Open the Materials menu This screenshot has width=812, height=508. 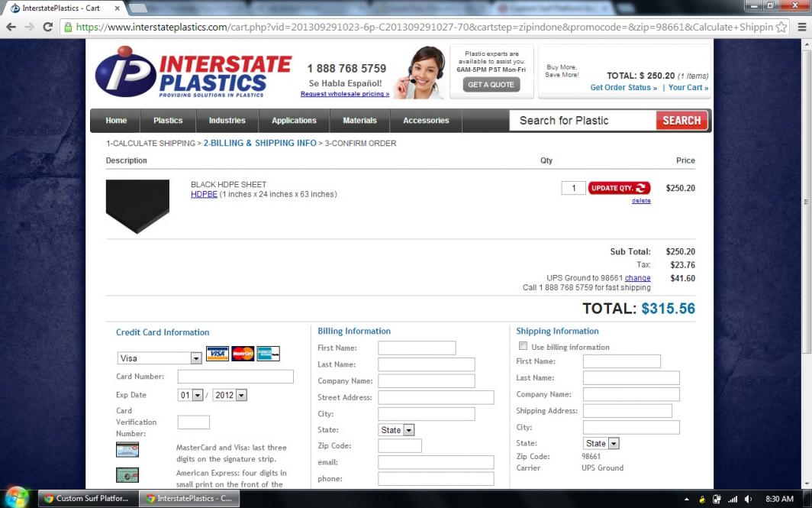pos(359,121)
